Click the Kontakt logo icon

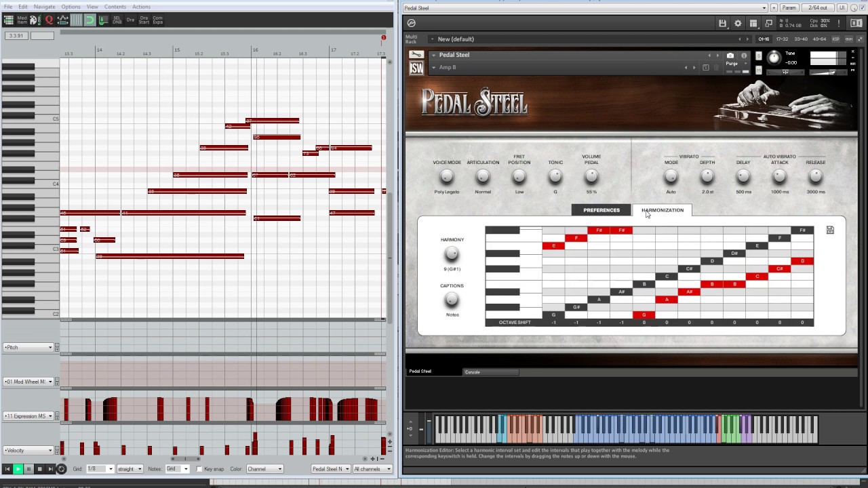(x=412, y=23)
